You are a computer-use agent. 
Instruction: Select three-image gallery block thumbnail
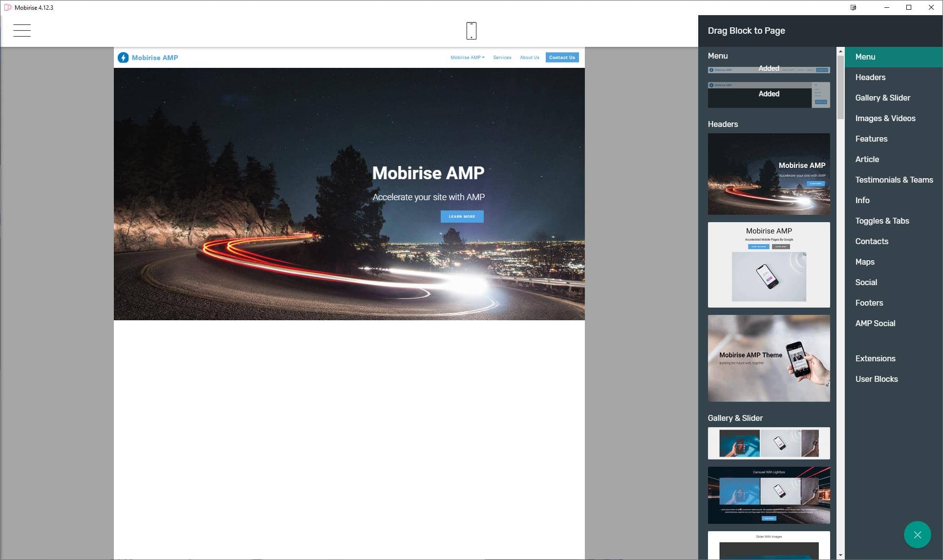click(769, 443)
